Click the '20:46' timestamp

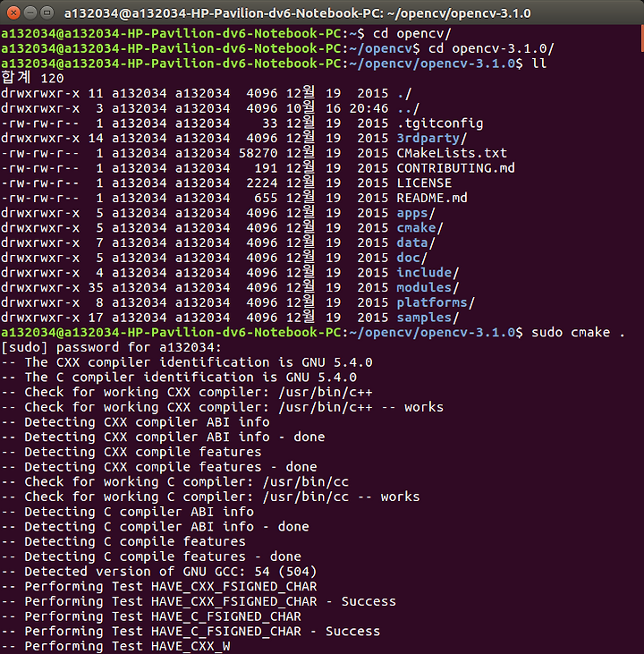point(369,108)
